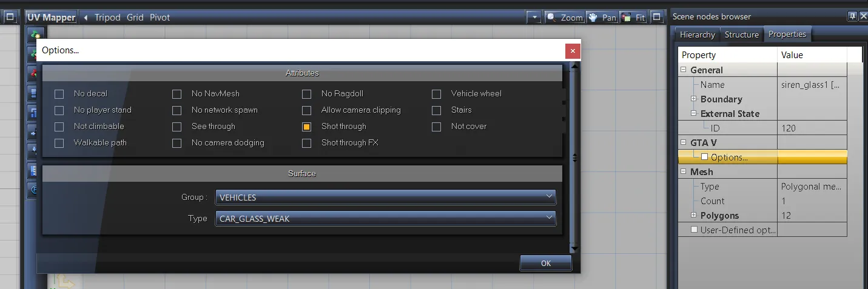Check the Vehicle wheel attribute
868x289 pixels.
pyautogui.click(x=437, y=94)
